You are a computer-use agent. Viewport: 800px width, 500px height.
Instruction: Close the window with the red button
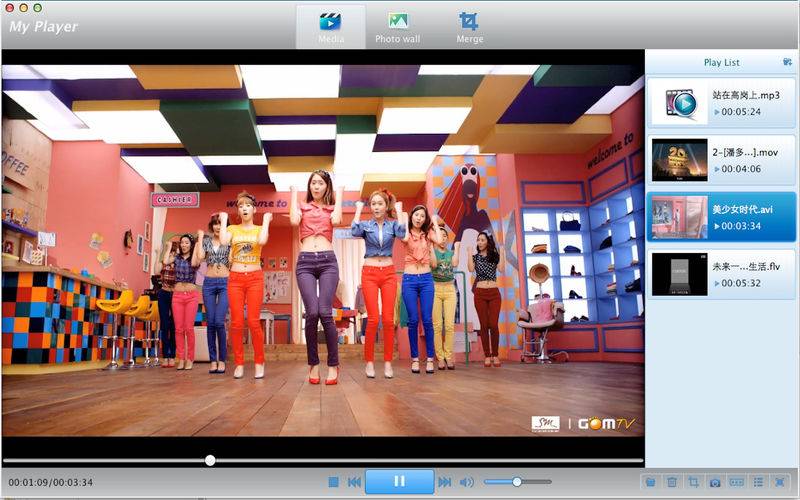[x=9, y=8]
